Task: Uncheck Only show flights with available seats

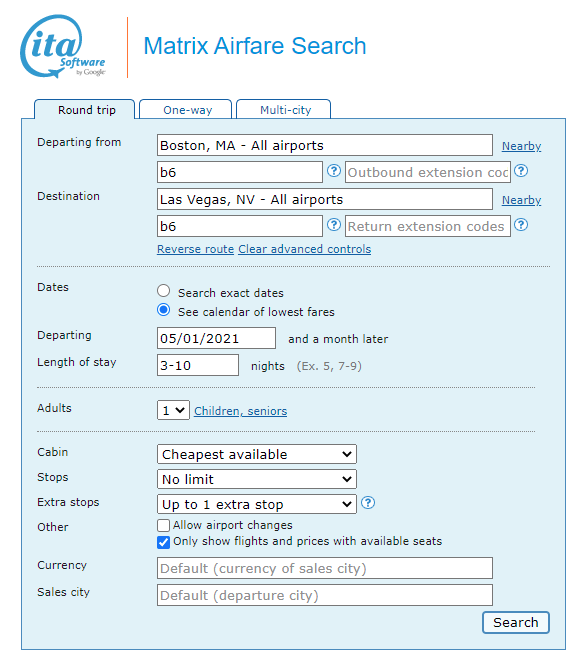Action: [163, 542]
